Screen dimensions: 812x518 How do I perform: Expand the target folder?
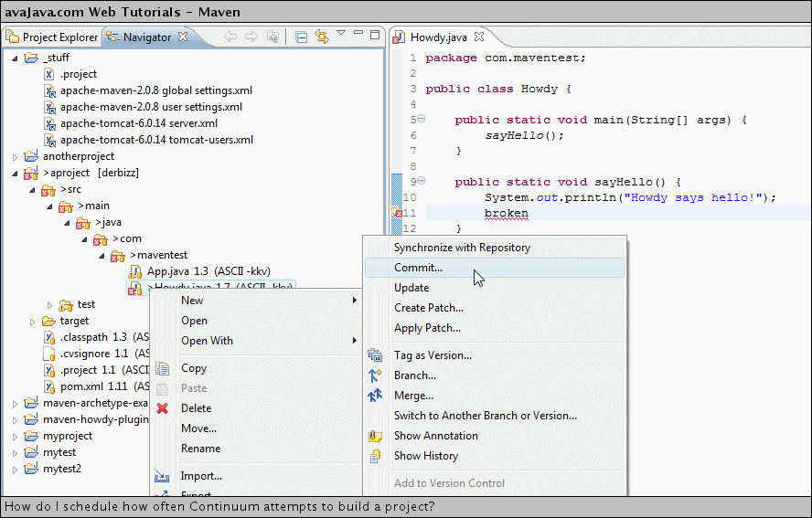coord(32,322)
